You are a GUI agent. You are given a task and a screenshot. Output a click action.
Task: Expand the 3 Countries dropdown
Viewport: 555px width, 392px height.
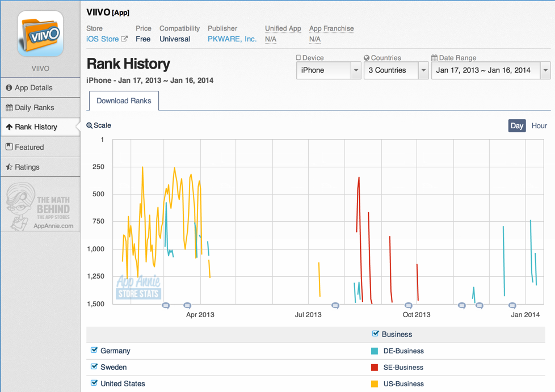(x=396, y=70)
